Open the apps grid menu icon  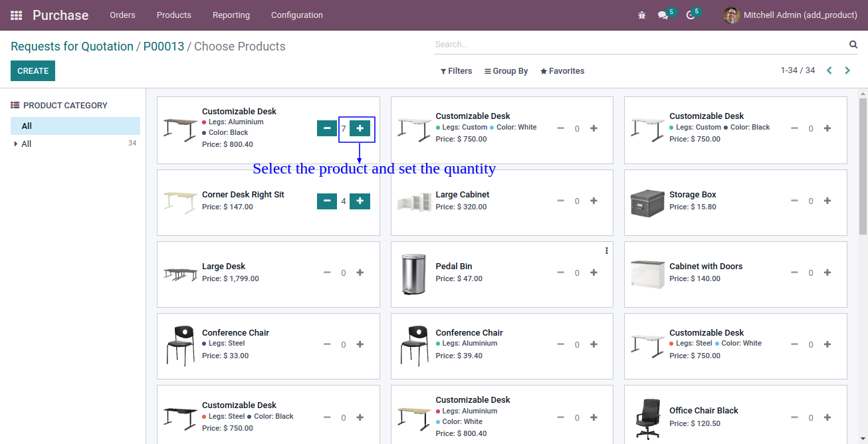coord(17,15)
